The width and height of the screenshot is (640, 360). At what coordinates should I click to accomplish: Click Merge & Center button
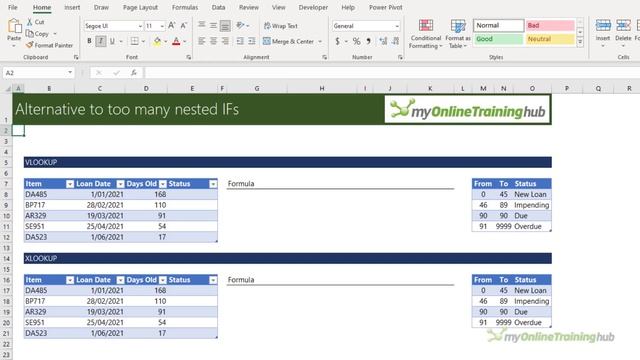pos(289,41)
